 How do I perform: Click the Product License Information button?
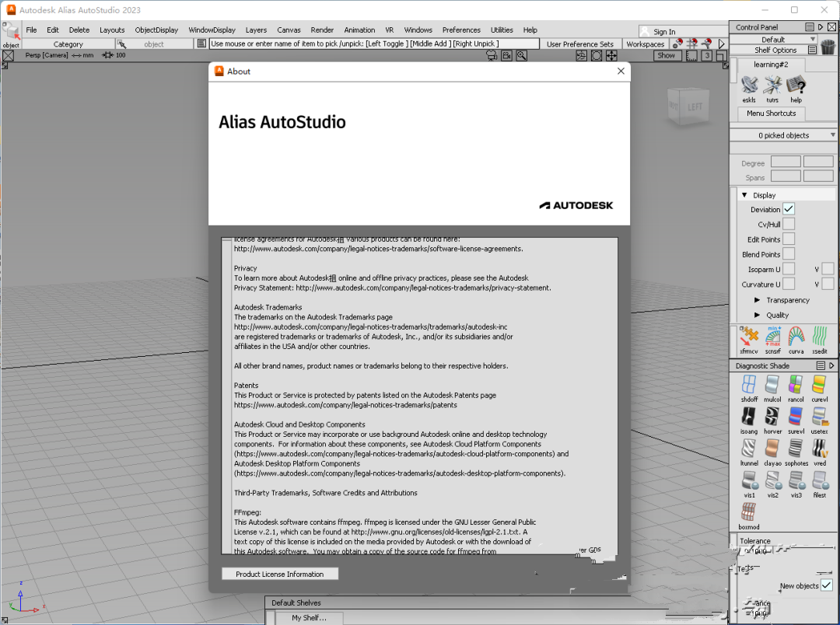[280, 574]
